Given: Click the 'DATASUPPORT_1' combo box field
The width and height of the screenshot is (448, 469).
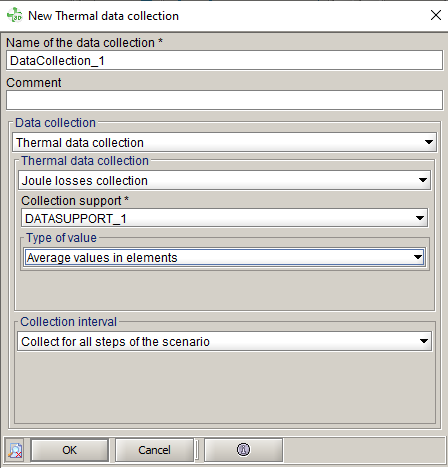Looking at the screenshot, I should [x=224, y=218].
